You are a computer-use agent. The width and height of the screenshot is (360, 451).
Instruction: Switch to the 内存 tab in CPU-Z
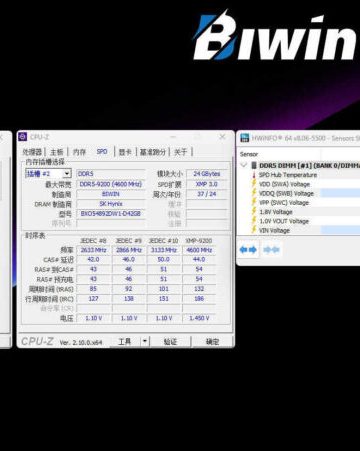79,152
